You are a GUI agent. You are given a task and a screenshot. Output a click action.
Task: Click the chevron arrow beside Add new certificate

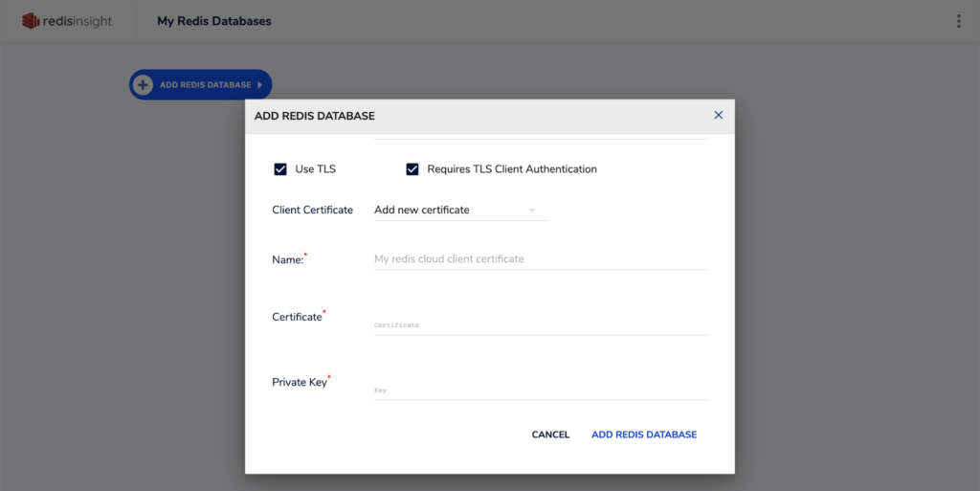tap(532, 210)
